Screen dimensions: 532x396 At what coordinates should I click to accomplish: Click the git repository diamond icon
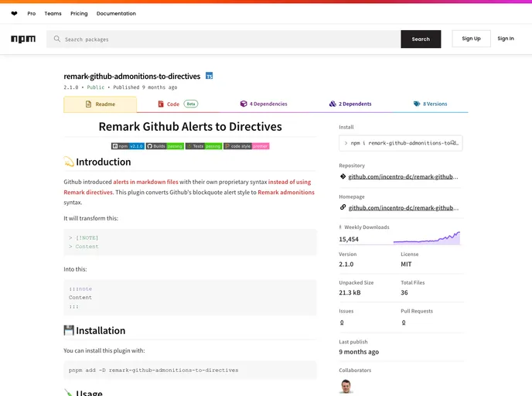(x=343, y=176)
